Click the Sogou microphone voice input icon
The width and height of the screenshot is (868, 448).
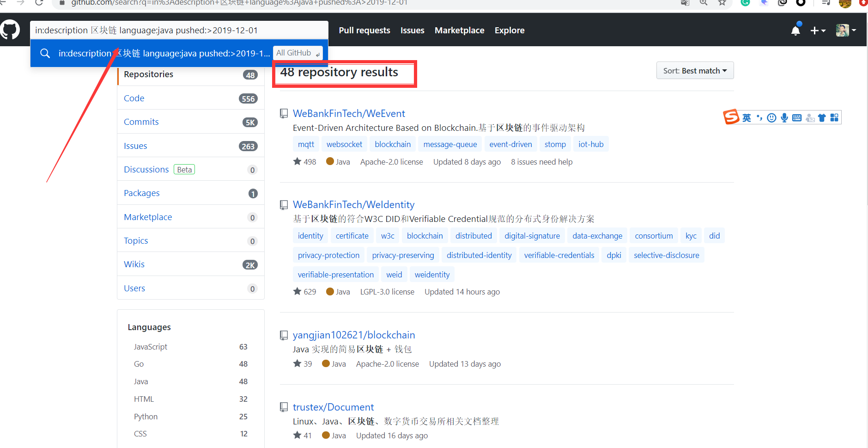[x=784, y=118]
